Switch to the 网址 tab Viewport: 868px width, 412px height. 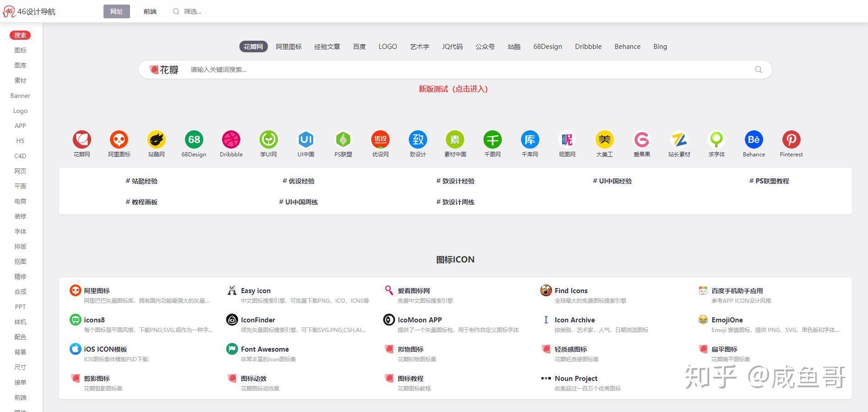tap(117, 11)
